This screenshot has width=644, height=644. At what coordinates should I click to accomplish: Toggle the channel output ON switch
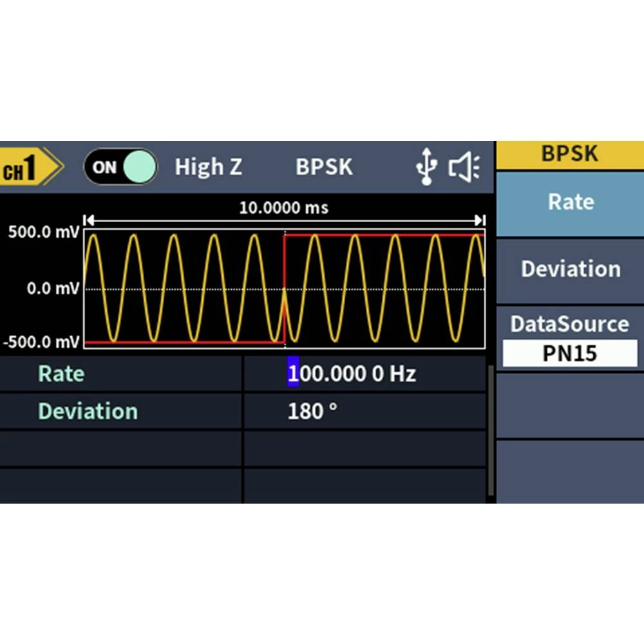(x=120, y=167)
